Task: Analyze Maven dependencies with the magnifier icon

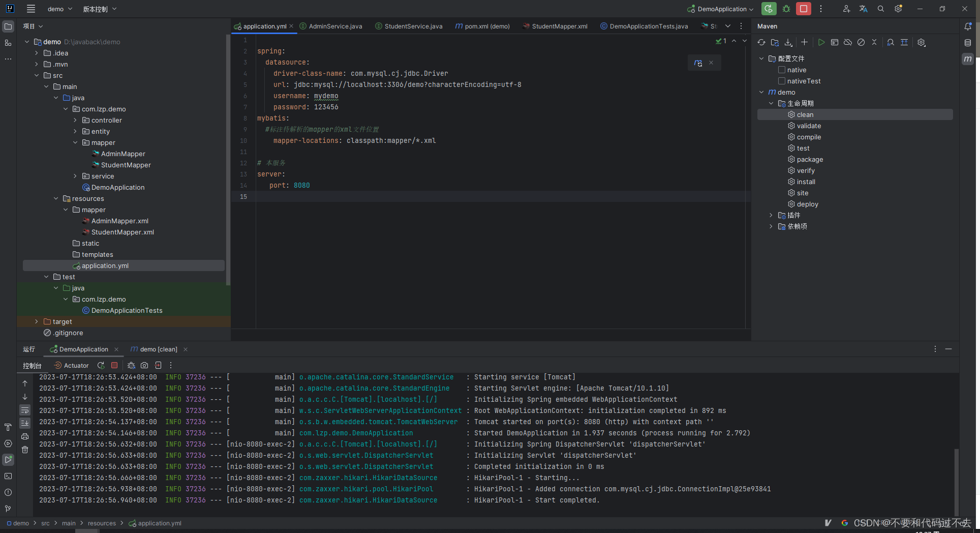Action: [x=890, y=42]
